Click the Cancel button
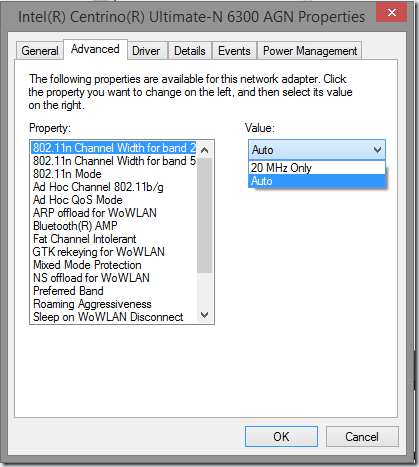Viewport: 419px width, 467px height. 362,436
